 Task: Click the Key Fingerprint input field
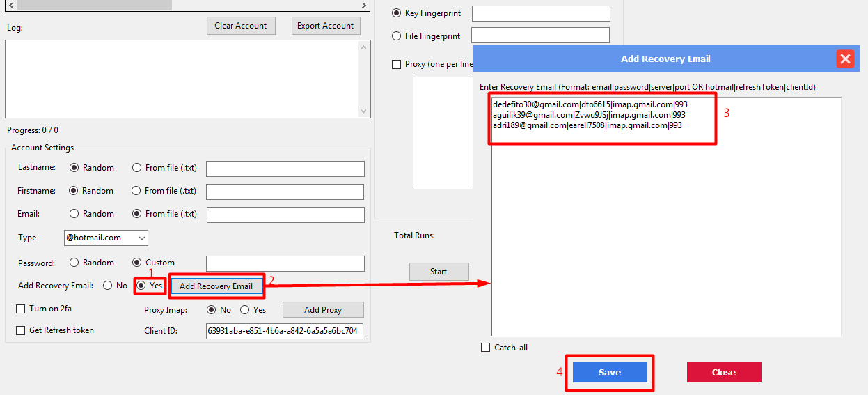click(x=541, y=13)
